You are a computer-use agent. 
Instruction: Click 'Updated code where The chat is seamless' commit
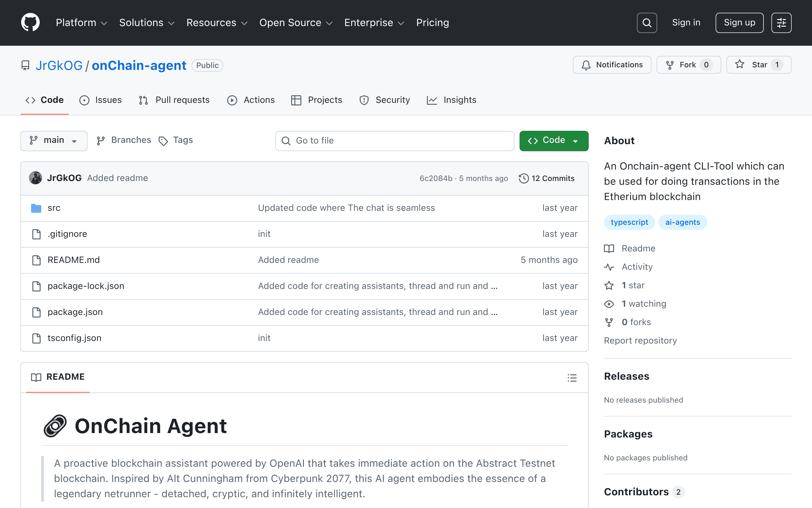tap(346, 208)
